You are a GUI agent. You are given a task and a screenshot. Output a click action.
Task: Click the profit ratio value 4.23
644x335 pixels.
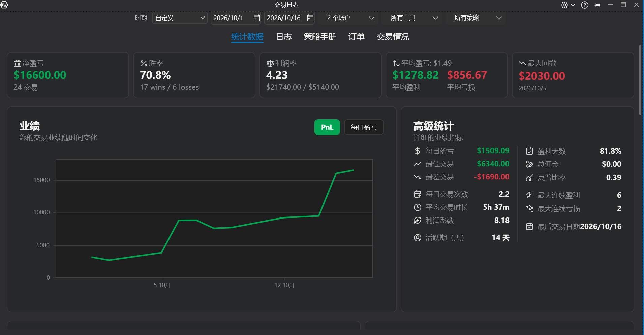[277, 75]
